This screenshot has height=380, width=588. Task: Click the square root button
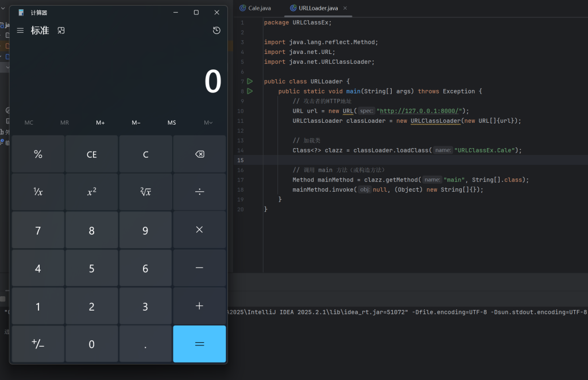click(145, 192)
